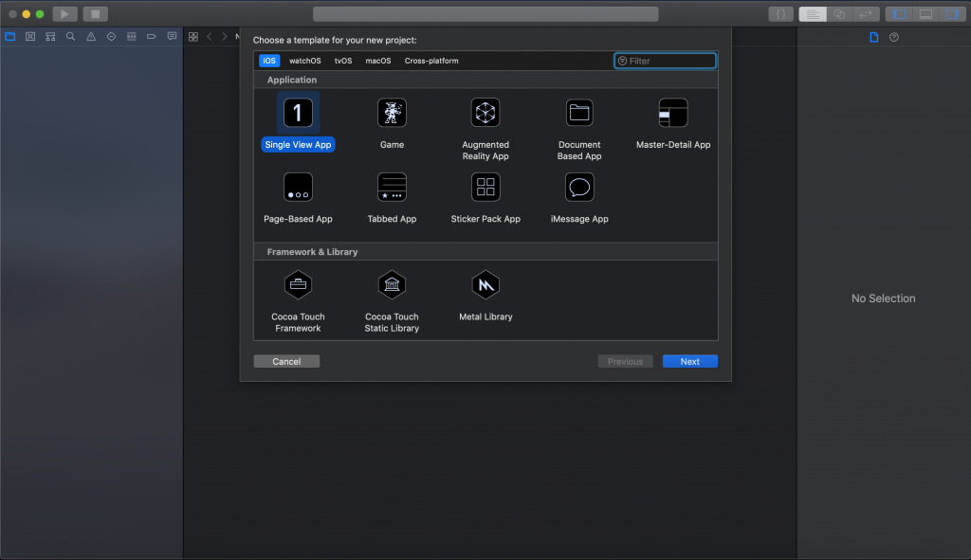Select the iMessage App template
This screenshot has width=971, height=560.
579,197
